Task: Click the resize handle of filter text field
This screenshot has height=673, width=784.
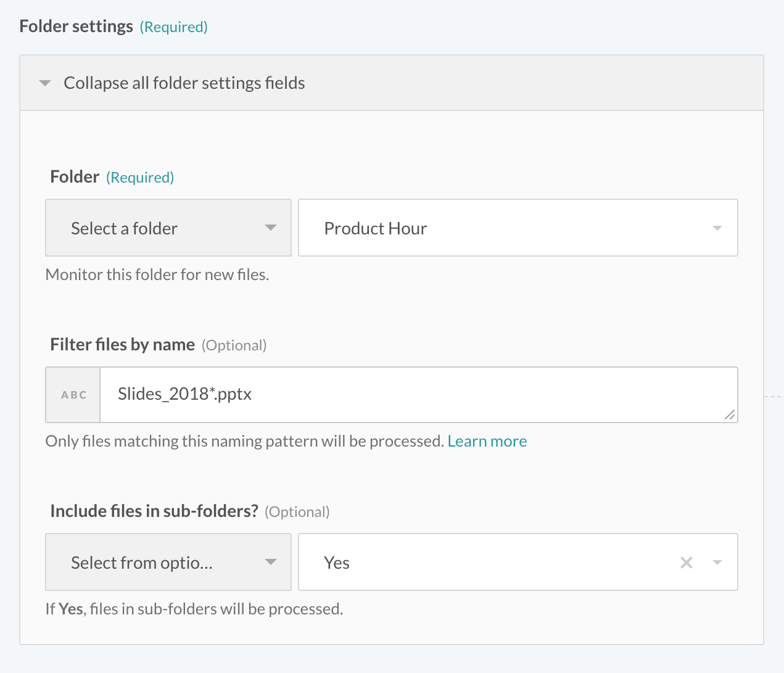Action: click(x=729, y=415)
